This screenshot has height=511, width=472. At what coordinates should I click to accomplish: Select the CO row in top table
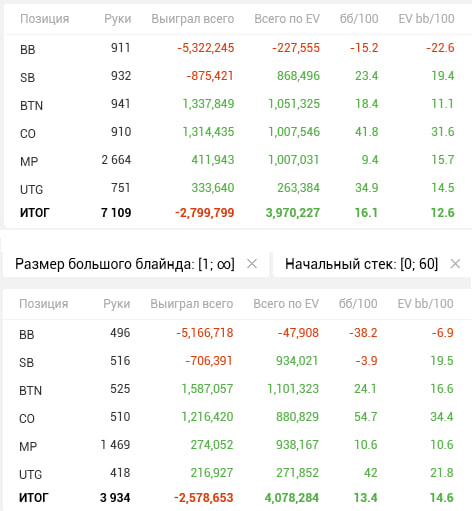(x=237, y=132)
